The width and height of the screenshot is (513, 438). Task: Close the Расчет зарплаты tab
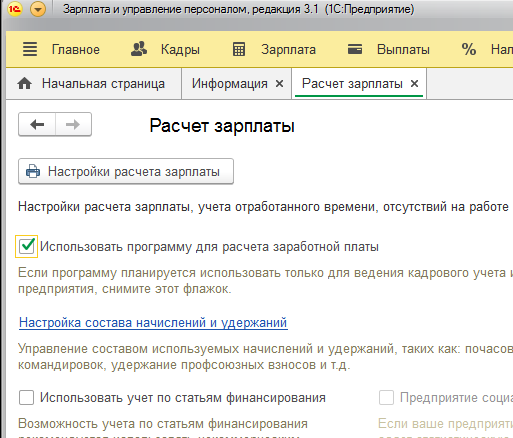(x=414, y=84)
